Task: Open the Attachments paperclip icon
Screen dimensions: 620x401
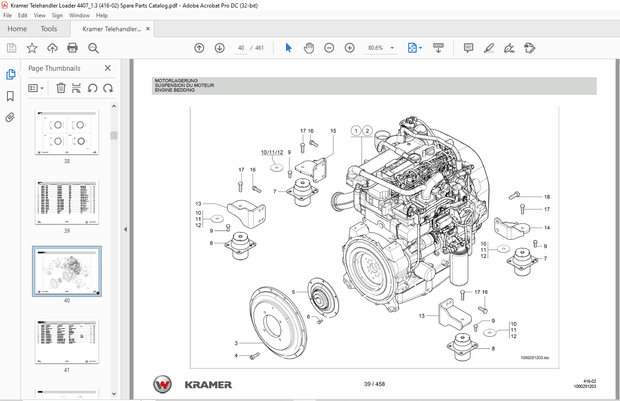Action: tap(10, 117)
